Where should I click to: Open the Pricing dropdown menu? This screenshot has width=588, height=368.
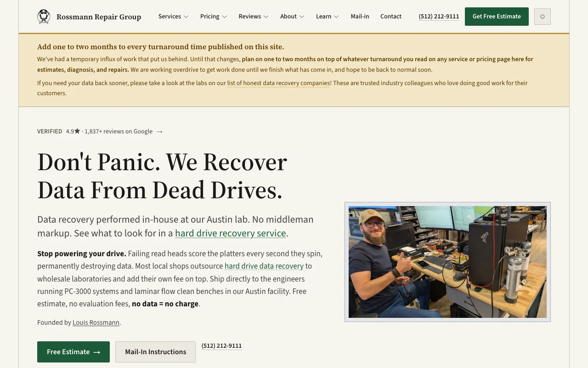[214, 17]
